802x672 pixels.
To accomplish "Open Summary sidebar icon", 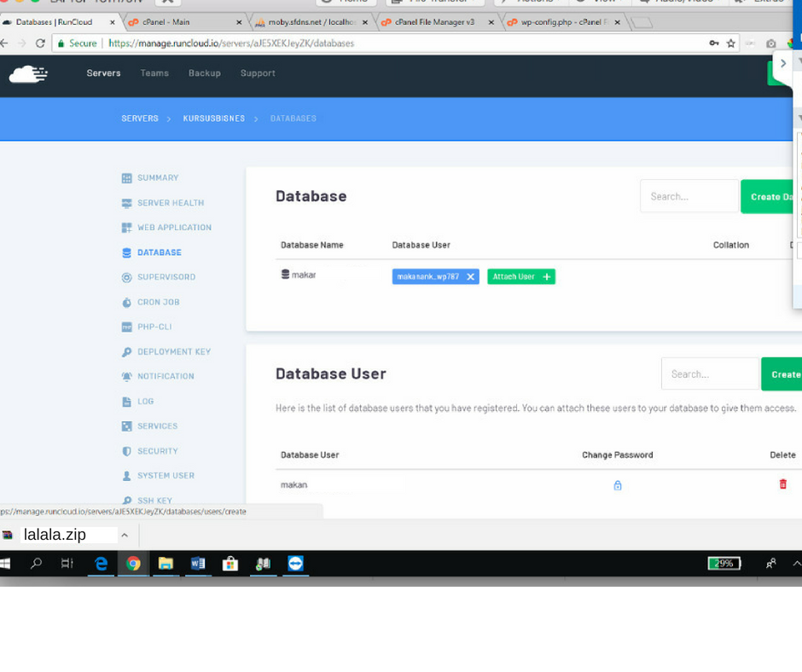I will [126, 178].
